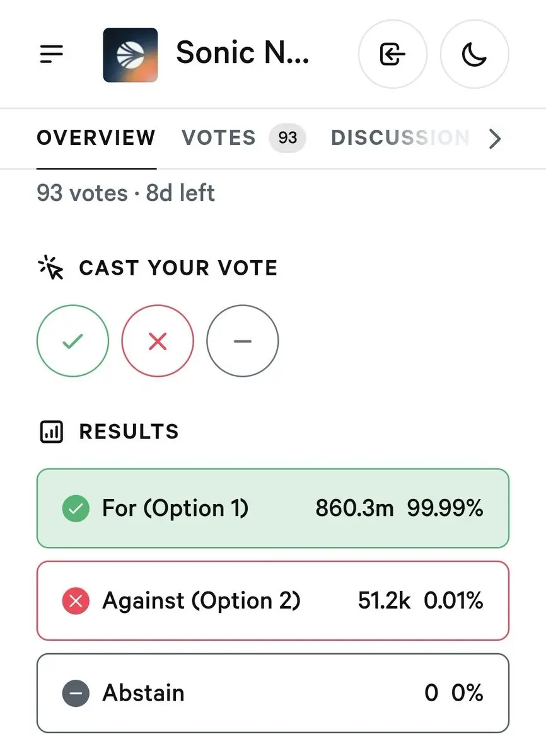This screenshot has height=756, width=546.
Task: Click the login arrow icon button
Action: tap(392, 54)
